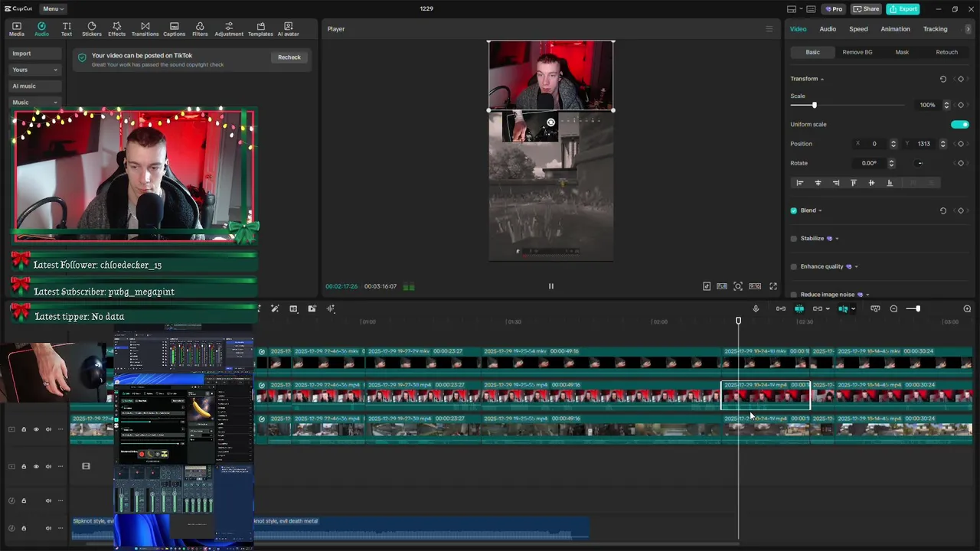Click the AI music button
Image resolution: width=980 pixels, height=551 pixels.
(36, 86)
